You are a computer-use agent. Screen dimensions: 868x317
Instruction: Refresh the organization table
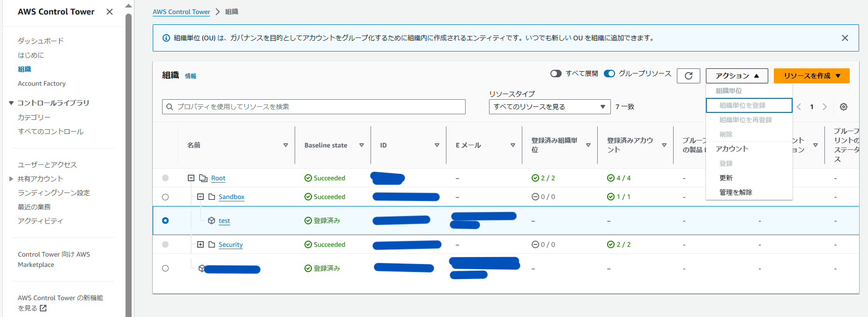689,76
